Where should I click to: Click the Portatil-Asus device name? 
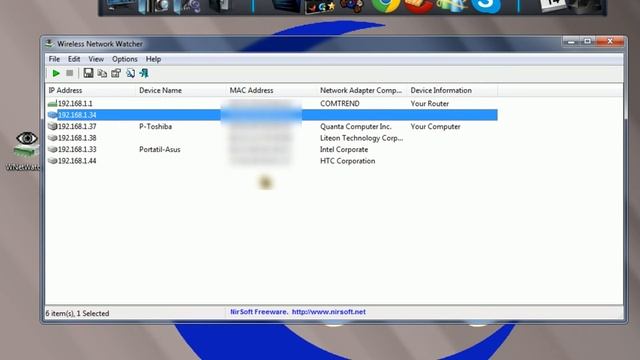click(x=160, y=149)
